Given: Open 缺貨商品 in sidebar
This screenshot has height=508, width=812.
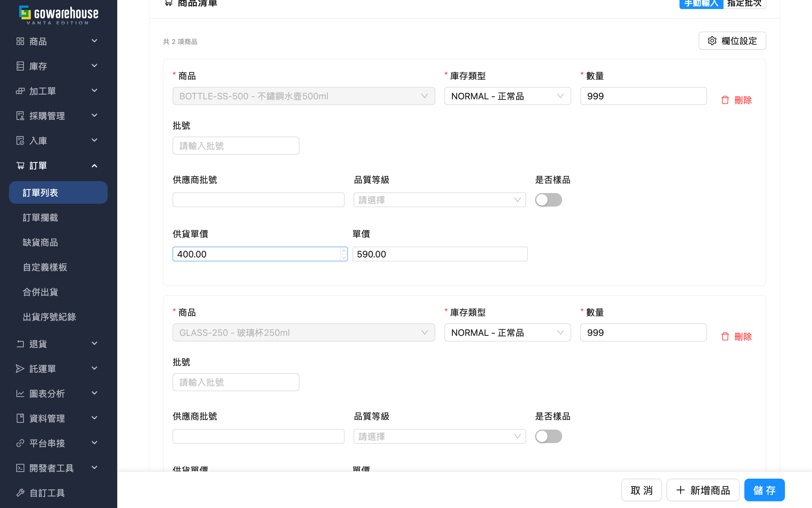Looking at the screenshot, I should tap(40, 242).
